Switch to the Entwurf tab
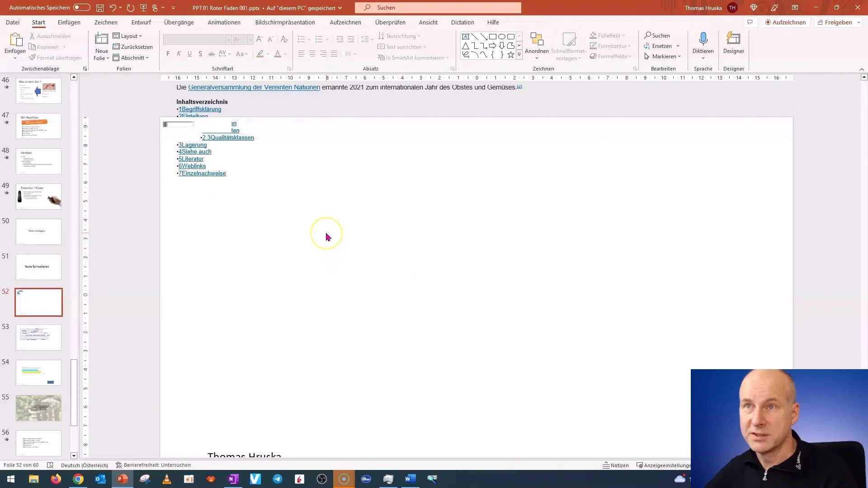 tap(141, 22)
